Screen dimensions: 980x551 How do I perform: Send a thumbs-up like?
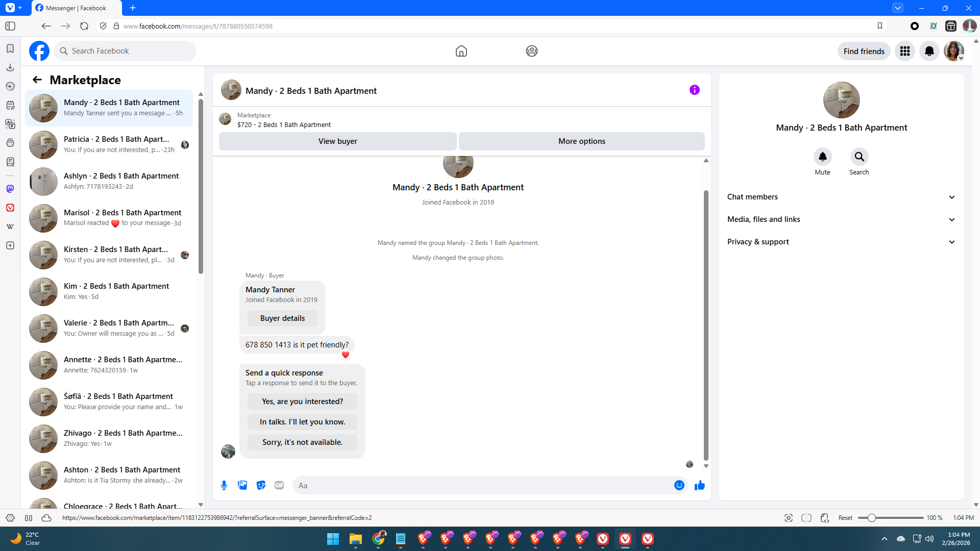tap(699, 485)
